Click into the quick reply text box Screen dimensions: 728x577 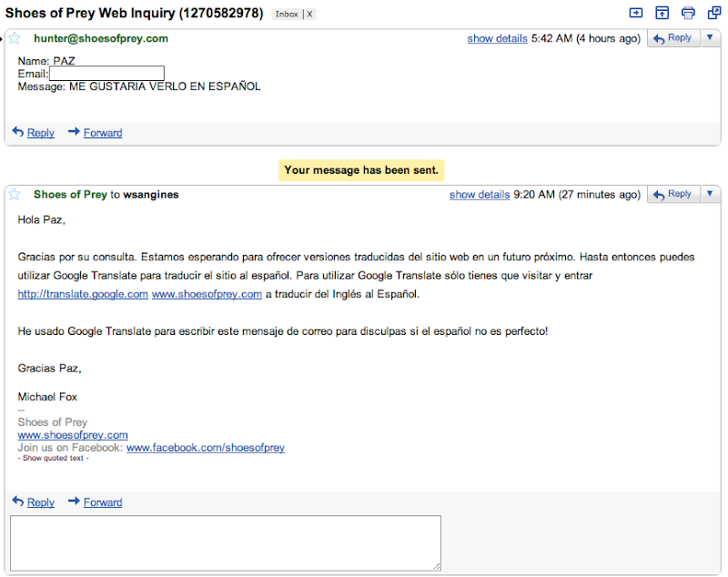pos(226,543)
